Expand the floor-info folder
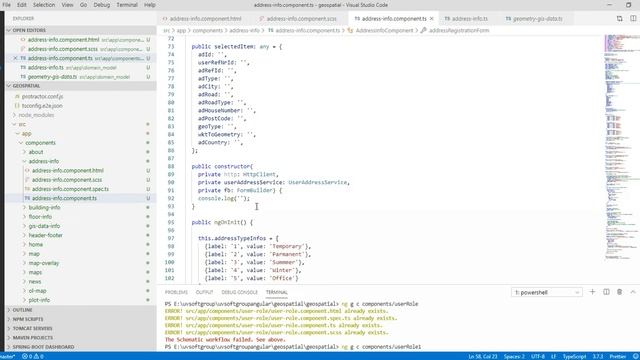 pos(40,217)
